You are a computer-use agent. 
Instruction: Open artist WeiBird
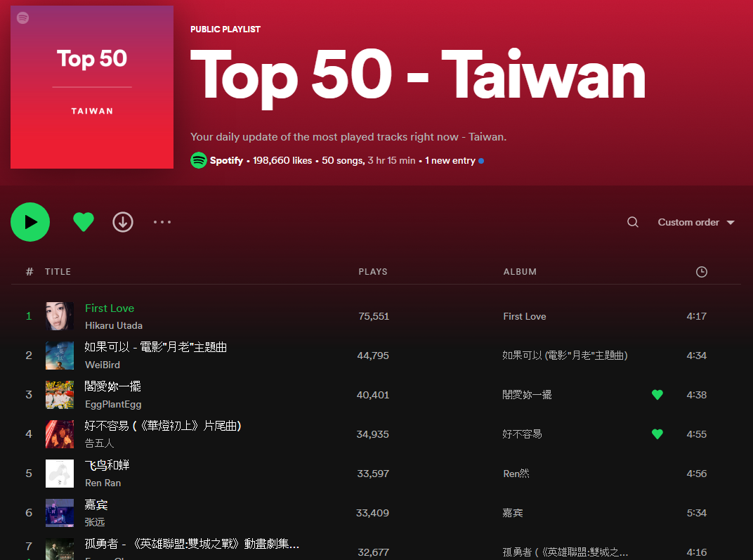103,365
